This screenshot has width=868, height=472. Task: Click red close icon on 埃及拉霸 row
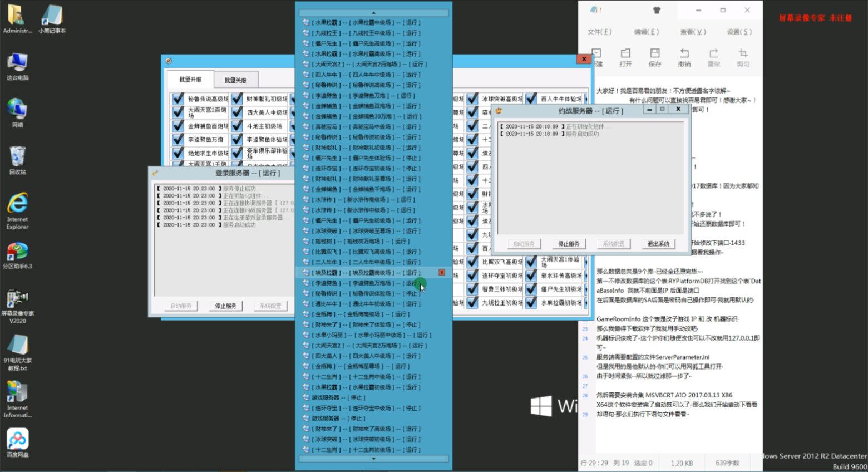coord(442,272)
